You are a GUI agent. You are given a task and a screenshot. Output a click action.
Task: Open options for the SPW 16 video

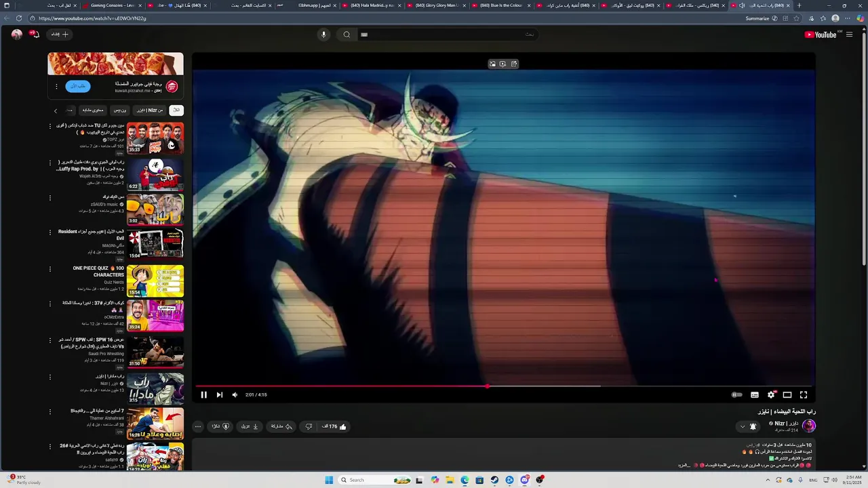tap(50, 340)
